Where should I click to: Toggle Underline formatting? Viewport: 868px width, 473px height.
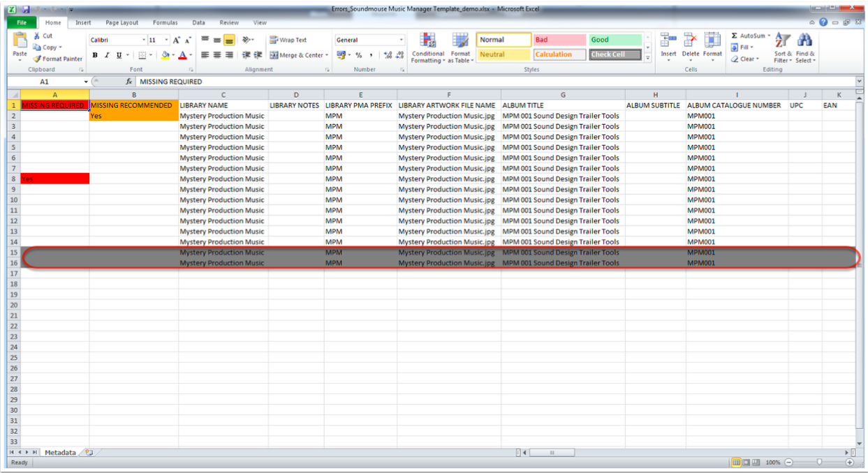pyautogui.click(x=119, y=55)
